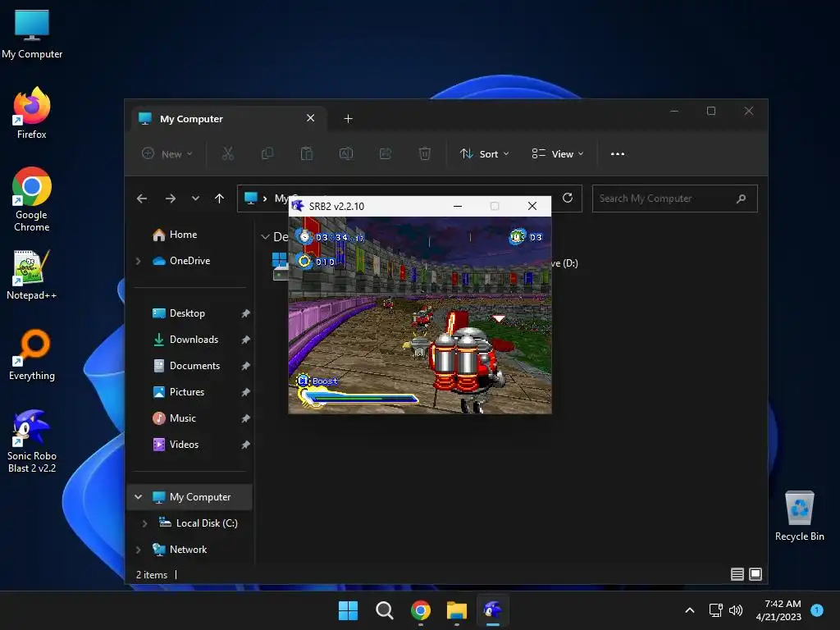840x630 pixels.
Task: Open the volume control in system tray
Action: tap(736, 610)
